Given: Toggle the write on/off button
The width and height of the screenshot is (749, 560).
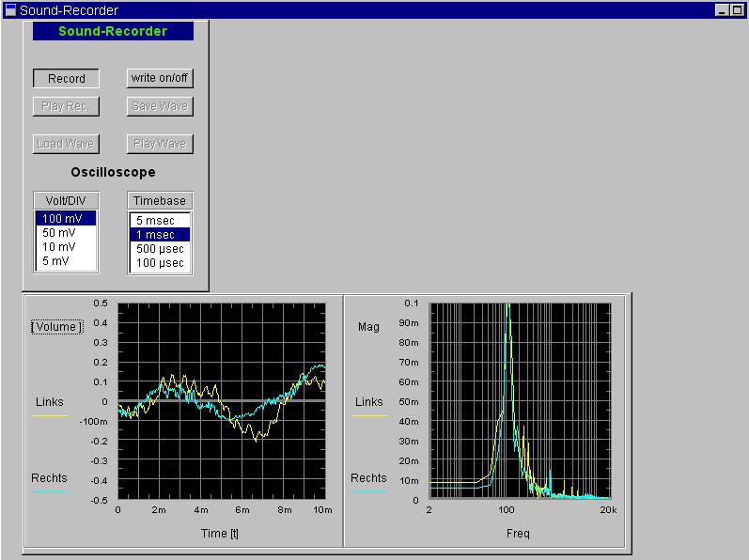Looking at the screenshot, I should click(x=160, y=78).
